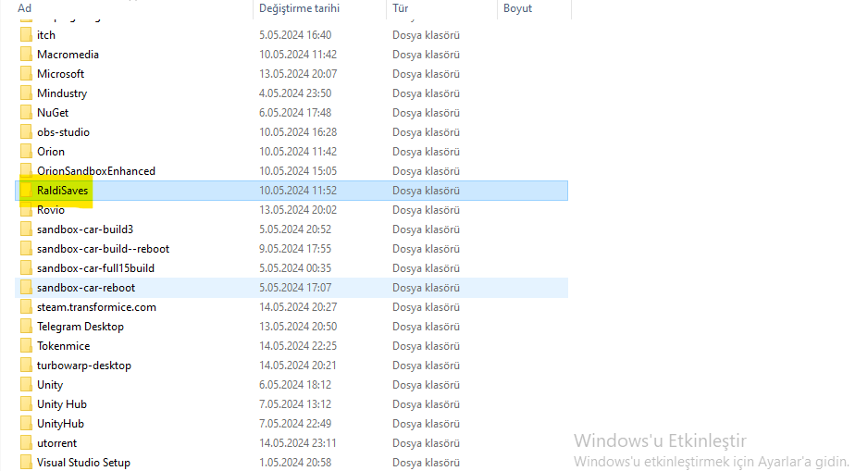This screenshot has width=868, height=471.
Task: Click the Unity folder name
Action: click(50, 385)
